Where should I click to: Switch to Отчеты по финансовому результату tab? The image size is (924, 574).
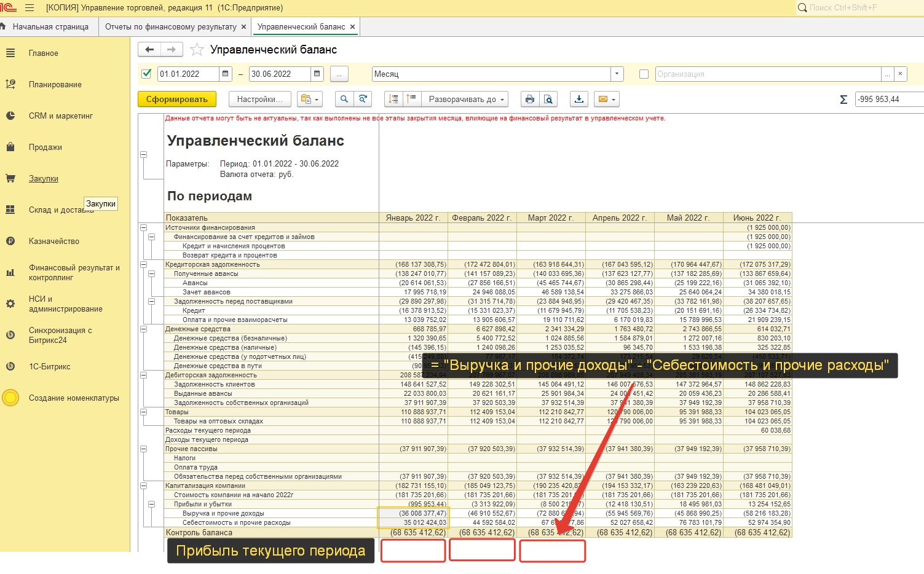(x=170, y=27)
